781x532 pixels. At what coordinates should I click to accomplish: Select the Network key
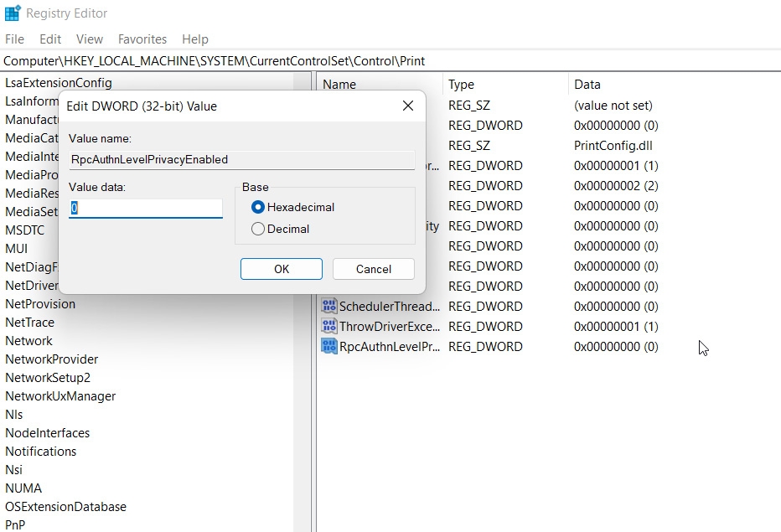28,341
